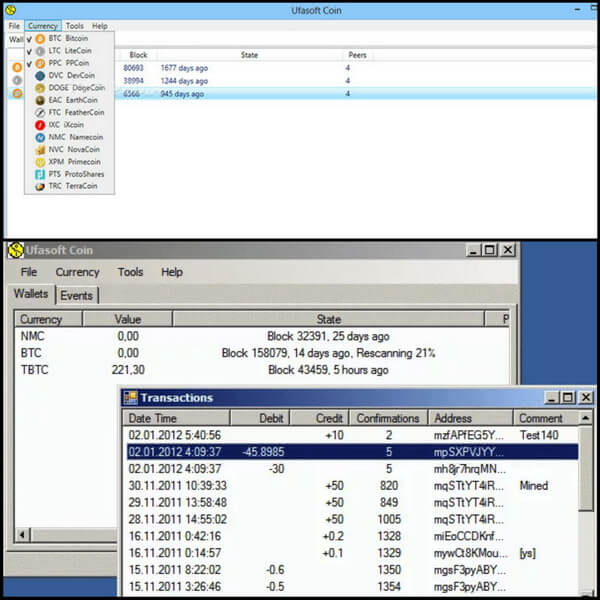600x600 pixels.
Task: Open Help menu in lower window
Action: pos(172,272)
